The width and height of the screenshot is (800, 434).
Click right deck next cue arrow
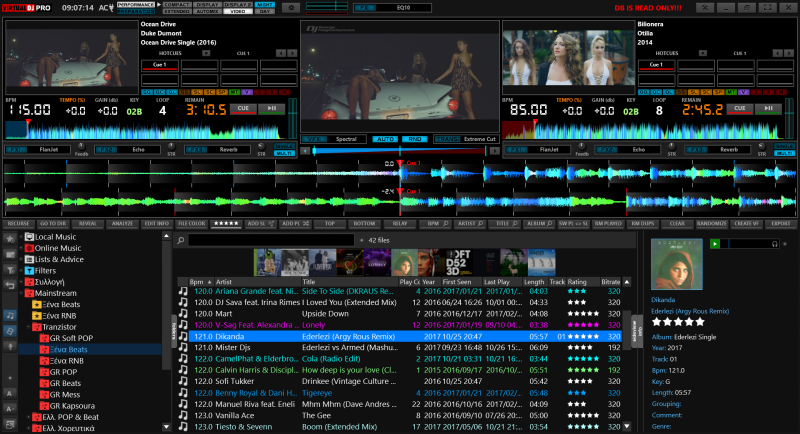point(789,53)
